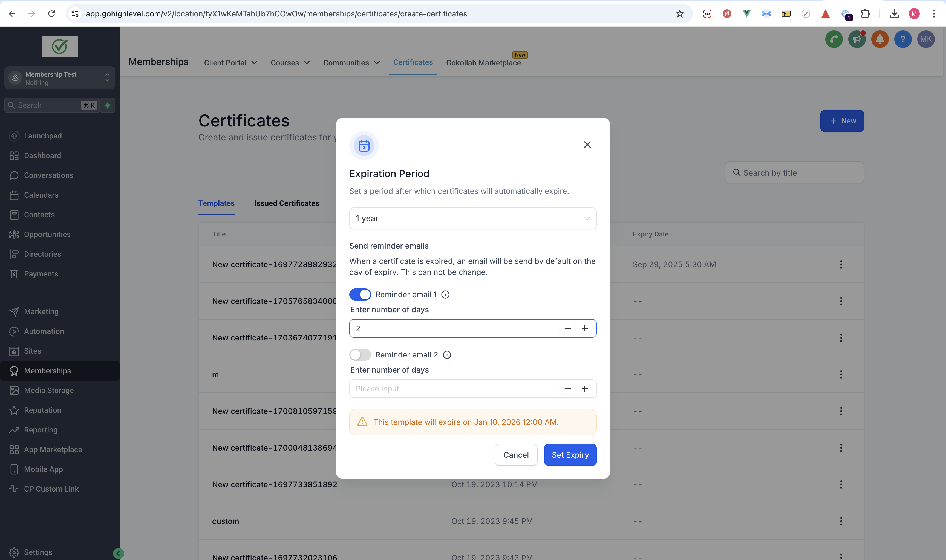The width and height of the screenshot is (946, 560).
Task: Close the Expiration Period dialog
Action: (587, 145)
